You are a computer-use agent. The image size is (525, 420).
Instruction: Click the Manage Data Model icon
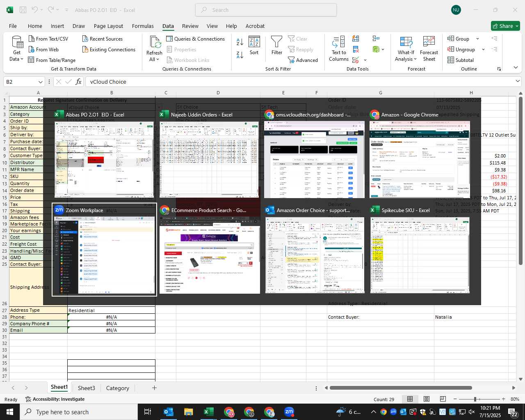[x=376, y=49]
